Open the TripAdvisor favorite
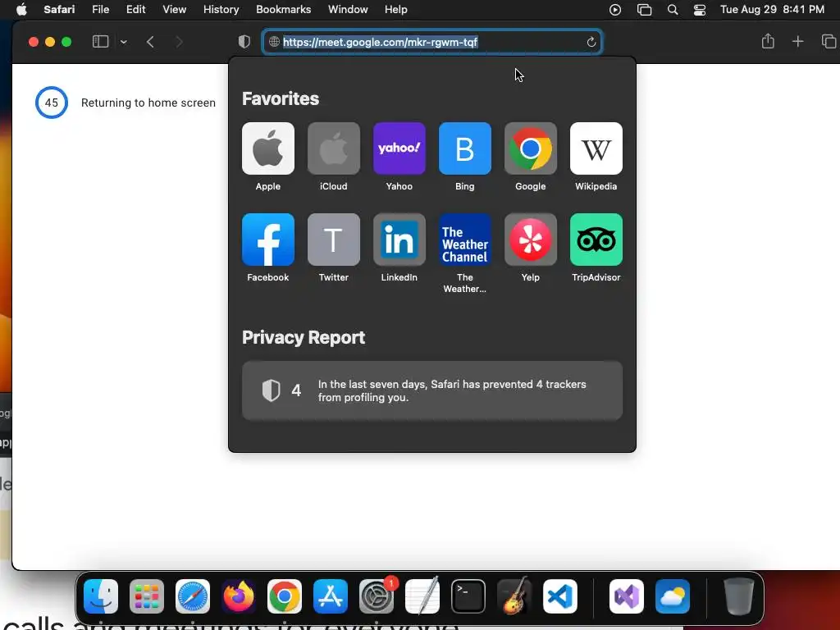This screenshot has height=630, width=840. (x=596, y=240)
